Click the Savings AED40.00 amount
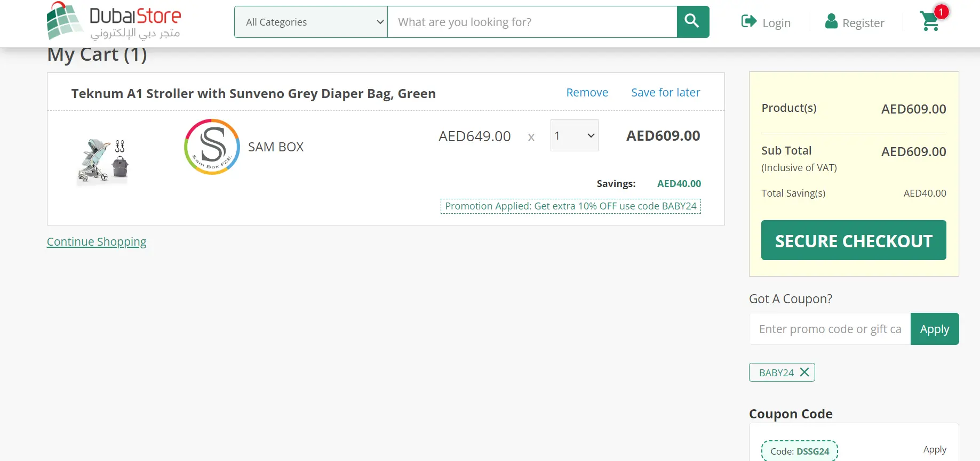Viewport: 980px width, 461px height. tap(679, 184)
